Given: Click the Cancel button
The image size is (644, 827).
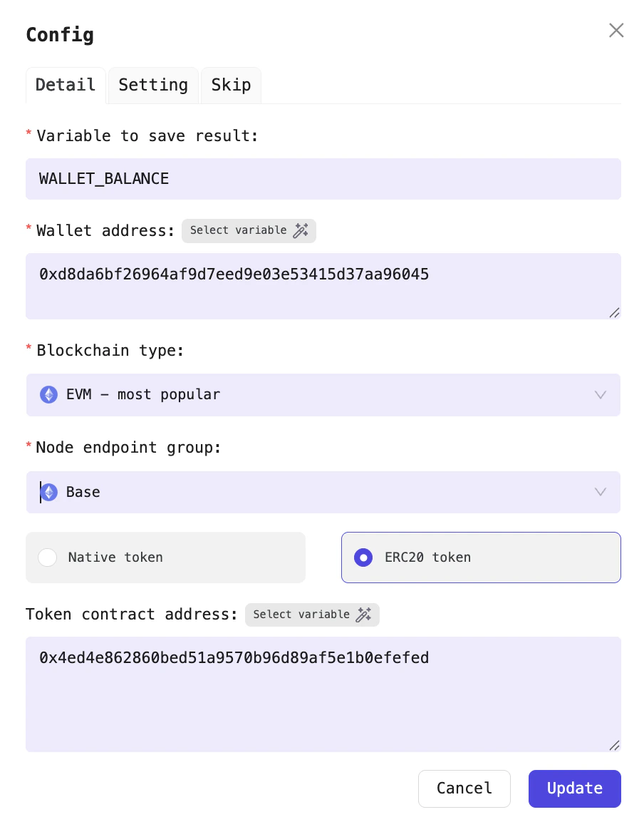Looking at the screenshot, I should (x=464, y=789).
